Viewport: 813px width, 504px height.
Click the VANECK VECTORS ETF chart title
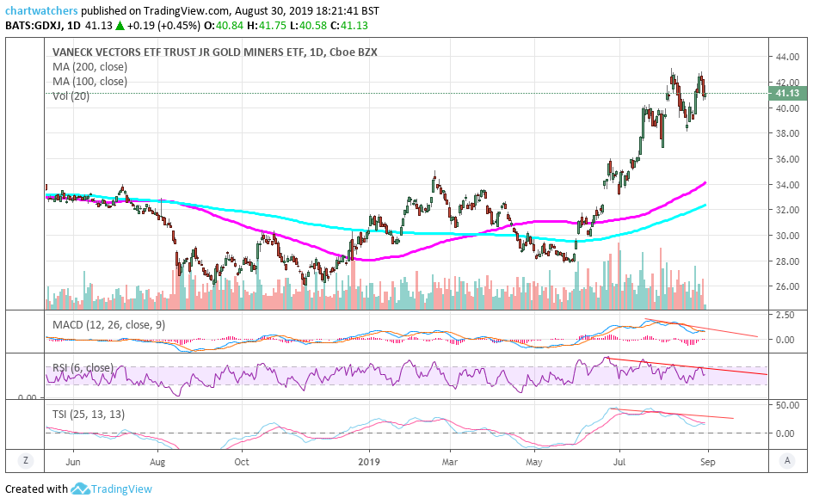[x=215, y=52]
